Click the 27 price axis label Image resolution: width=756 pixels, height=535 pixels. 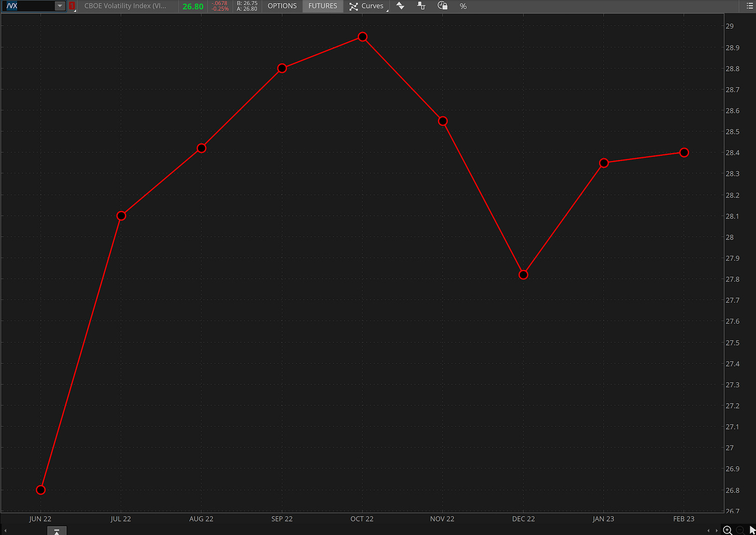coord(730,448)
